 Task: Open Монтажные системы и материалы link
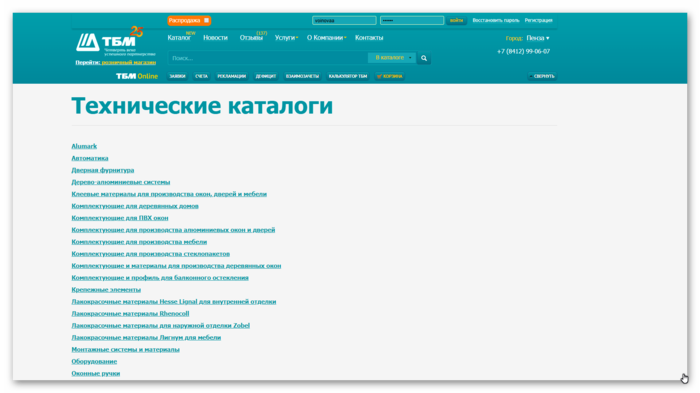coord(125,350)
